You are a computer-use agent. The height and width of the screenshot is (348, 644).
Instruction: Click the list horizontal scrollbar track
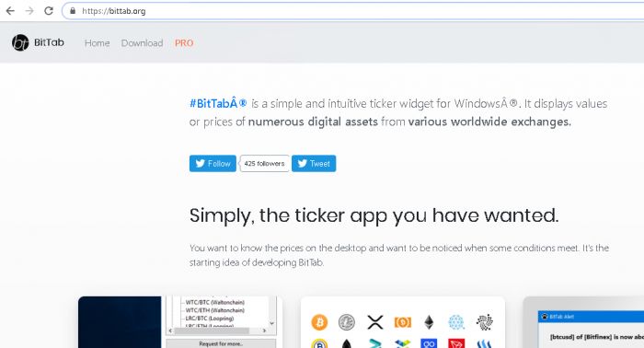[x=217, y=331]
